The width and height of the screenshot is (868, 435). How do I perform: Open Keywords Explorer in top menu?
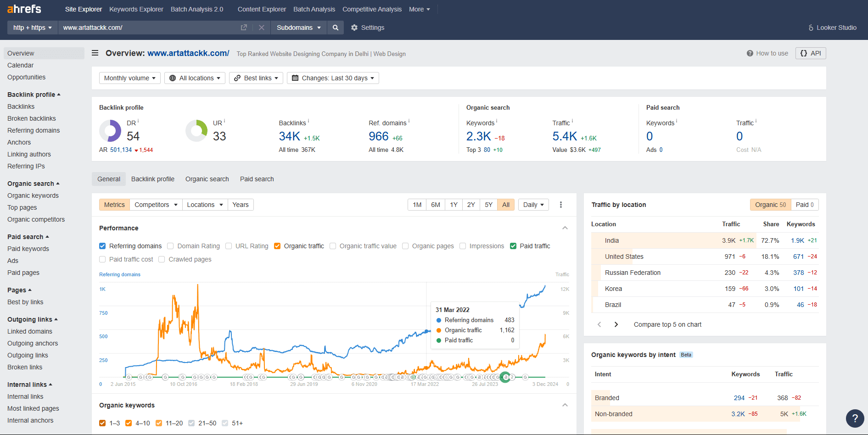coord(136,9)
